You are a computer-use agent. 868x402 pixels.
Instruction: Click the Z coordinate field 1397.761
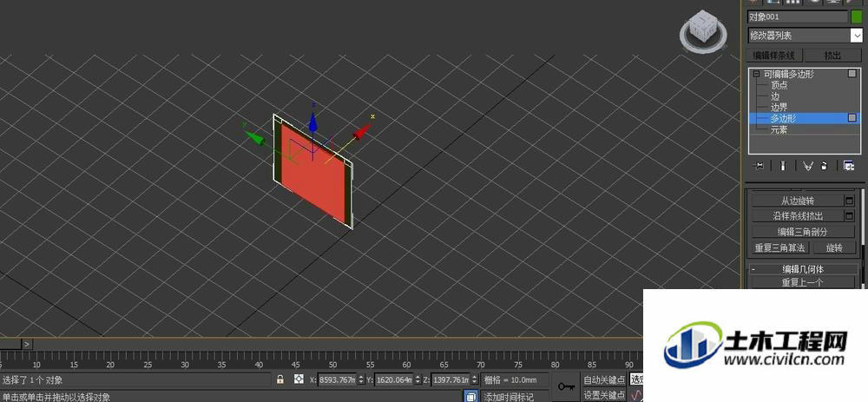pos(450,379)
